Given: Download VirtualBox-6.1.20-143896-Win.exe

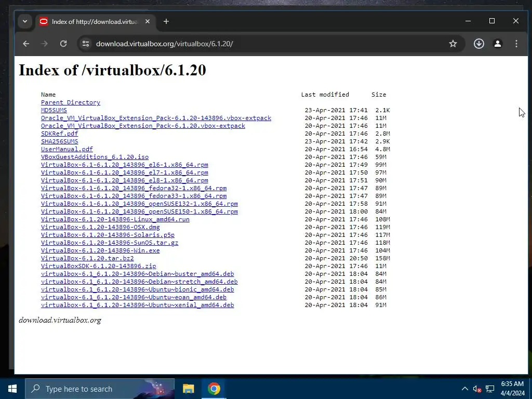Looking at the screenshot, I should pyautogui.click(x=100, y=251).
